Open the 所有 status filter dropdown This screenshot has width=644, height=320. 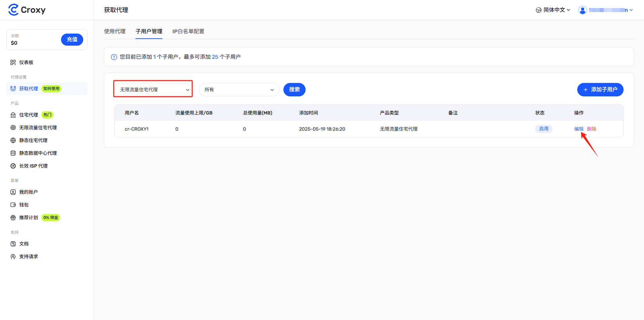[x=239, y=90]
